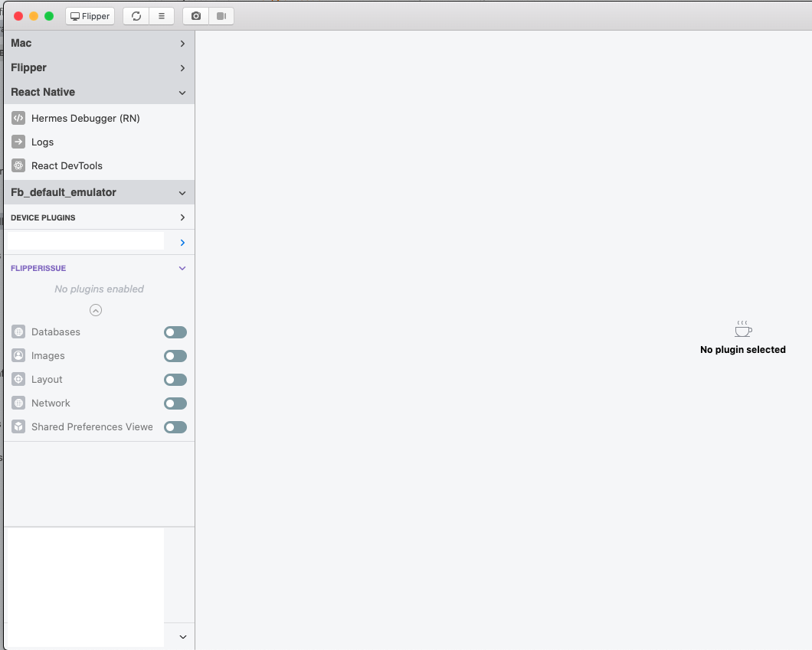This screenshot has height=650, width=812.
Task: Click the screenshot camera button in the toolbar
Action: click(x=195, y=15)
